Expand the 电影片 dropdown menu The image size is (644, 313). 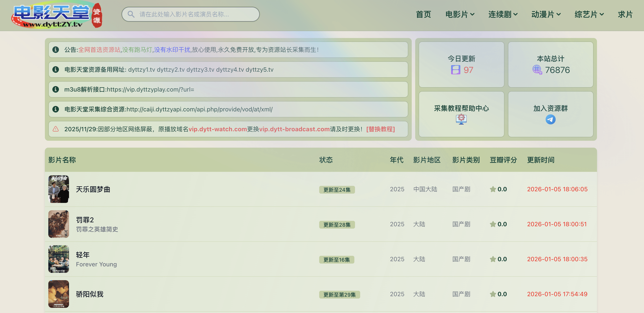[460, 14]
